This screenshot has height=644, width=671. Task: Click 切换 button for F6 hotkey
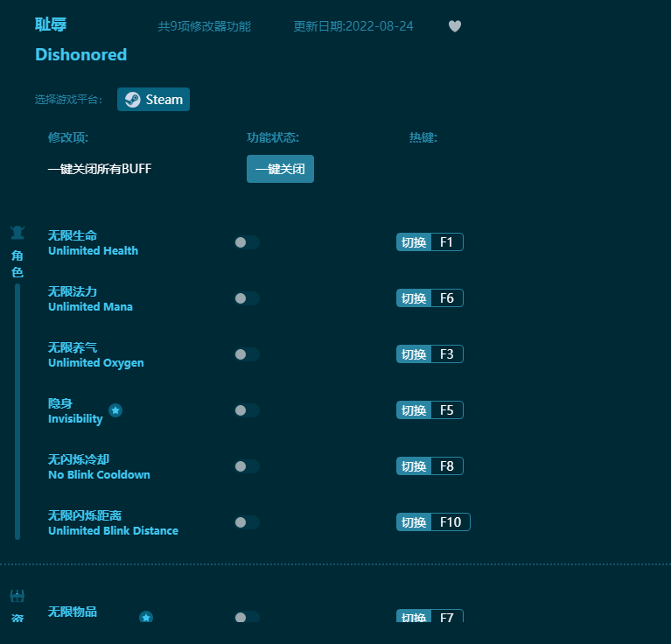click(x=414, y=298)
